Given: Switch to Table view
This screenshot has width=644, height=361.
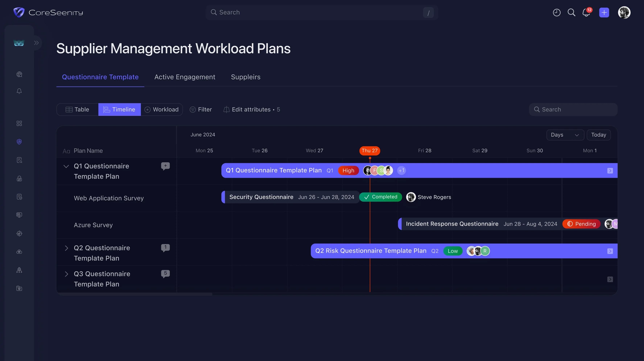Looking at the screenshot, I should (77, 109).
